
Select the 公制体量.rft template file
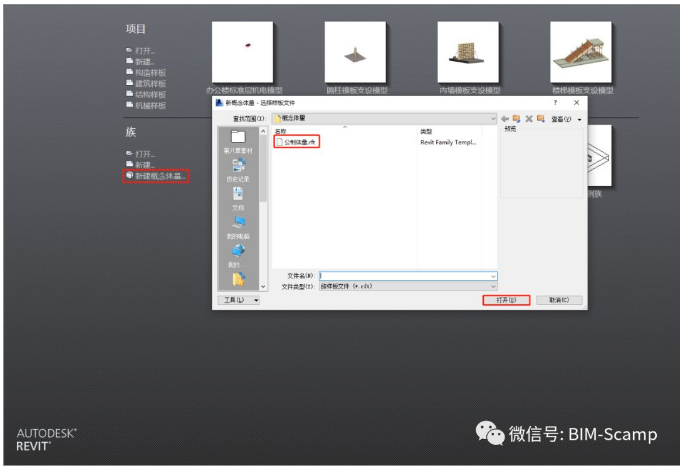[296, 142]
